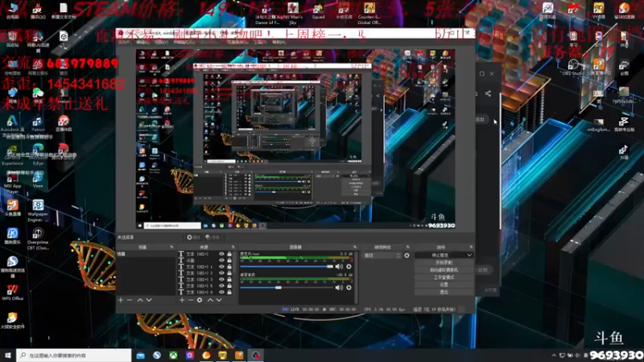The width and height of the screenshot is (644, 362).
Task: Move source down in Sources panel
Action: (x=219, y=300)
